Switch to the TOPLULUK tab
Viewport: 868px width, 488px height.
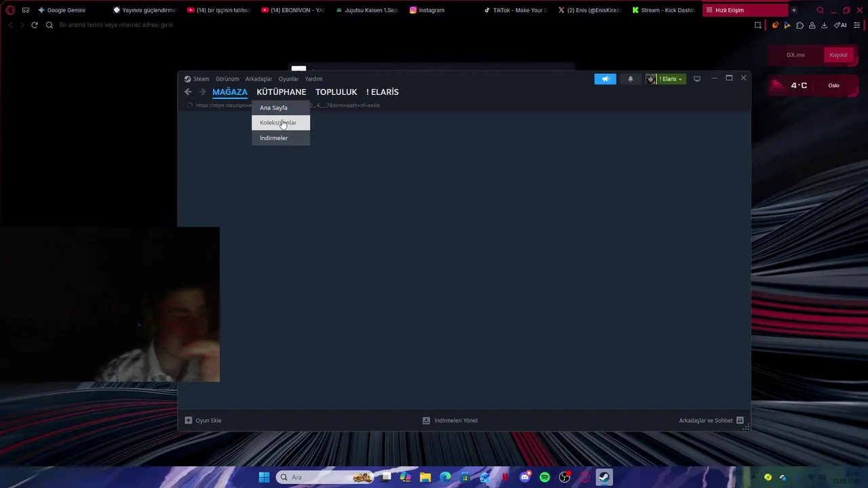pos(336,91)
